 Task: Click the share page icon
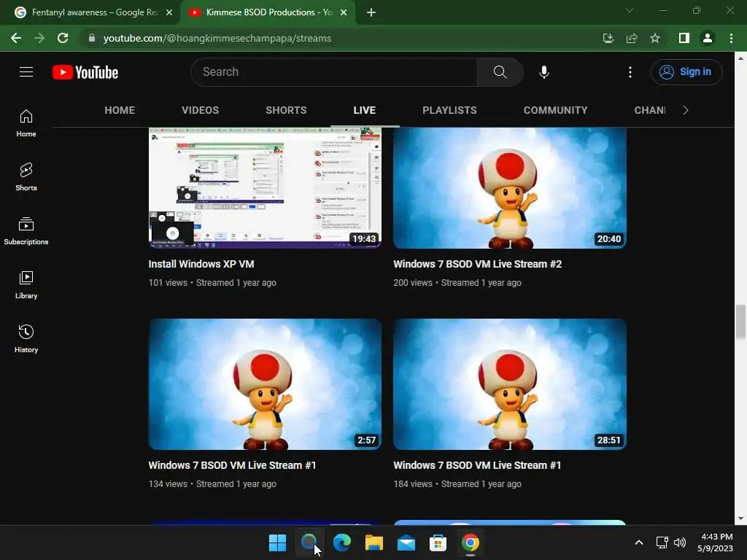(632, 38)
